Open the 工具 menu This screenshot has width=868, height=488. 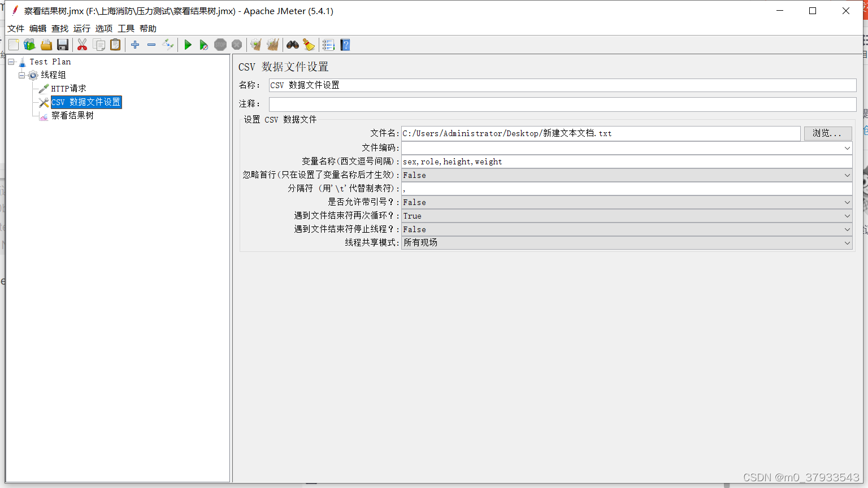[126, 28]
